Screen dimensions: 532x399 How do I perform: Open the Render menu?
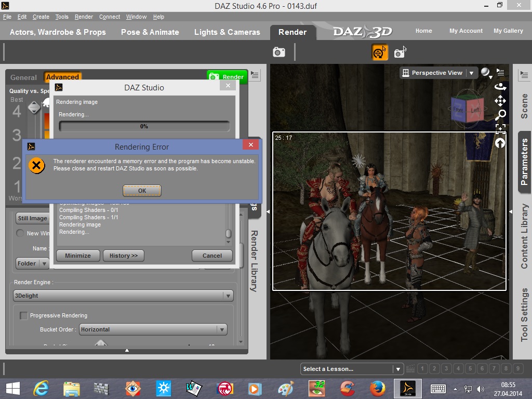click(84, 17)
